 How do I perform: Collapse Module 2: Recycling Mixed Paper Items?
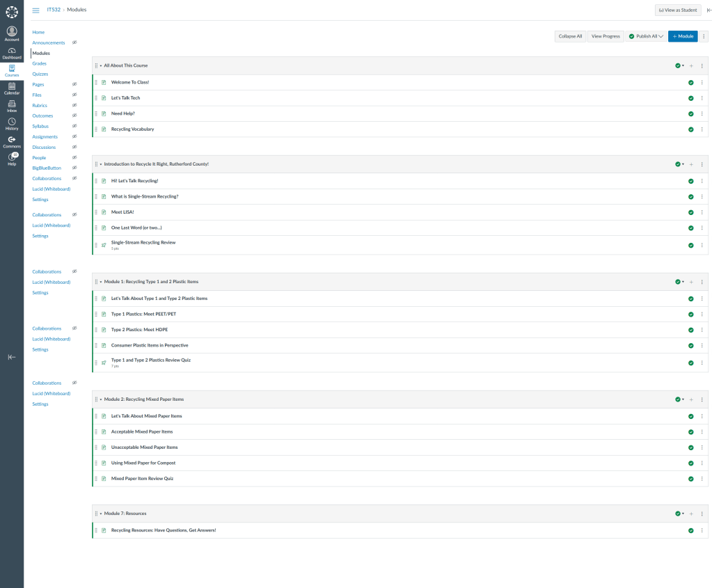point(101,399)
